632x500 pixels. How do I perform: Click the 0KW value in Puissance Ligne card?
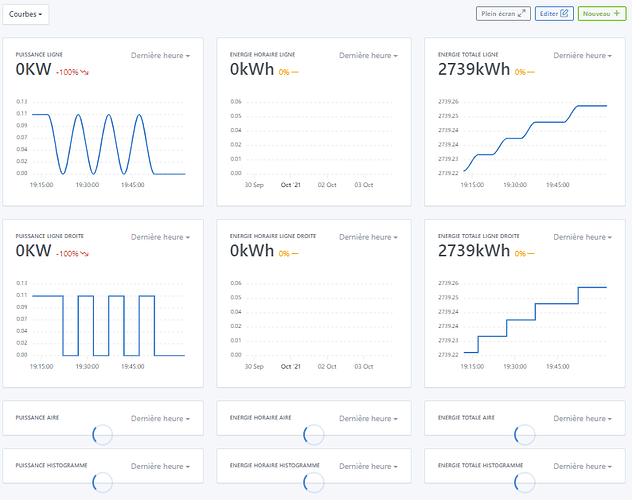[33, 70]
